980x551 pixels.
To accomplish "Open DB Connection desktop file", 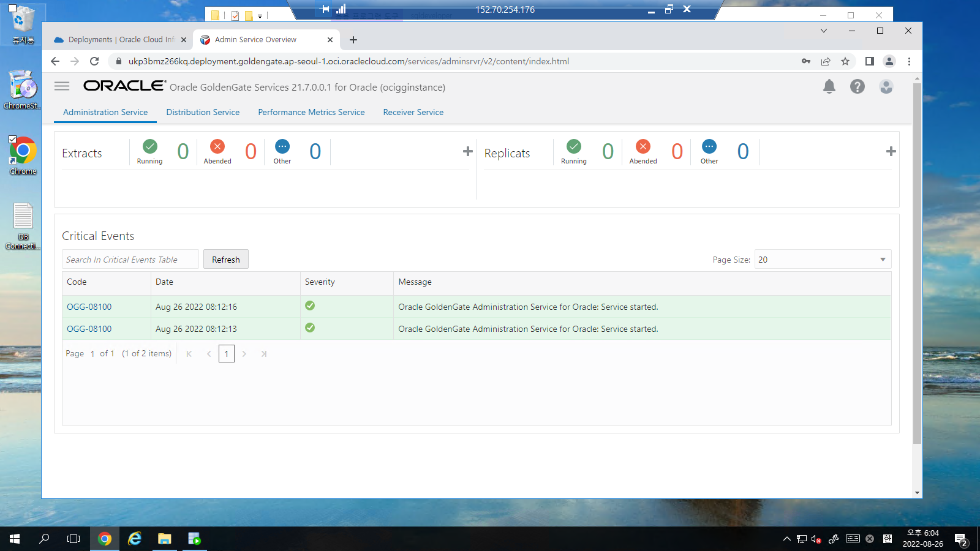I will pos(23,226).
